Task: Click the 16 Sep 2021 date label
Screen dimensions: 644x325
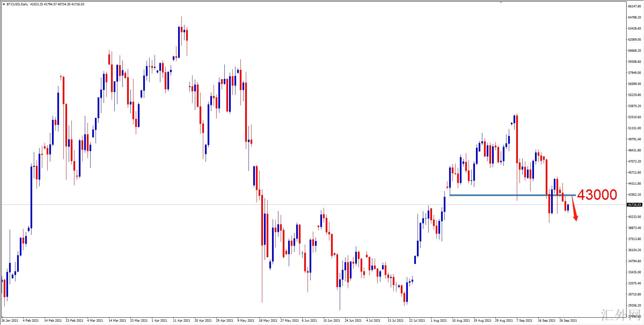Action: pos(547,321)
